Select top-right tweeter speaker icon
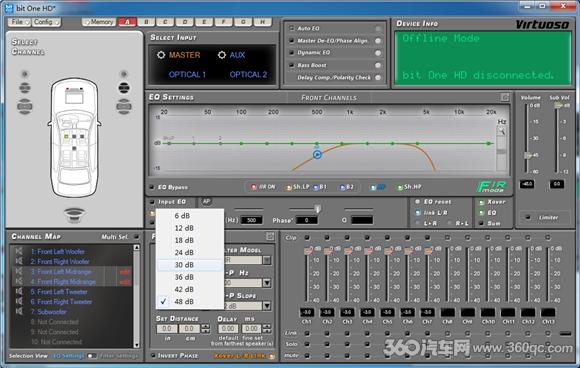 tap(124, 74)
